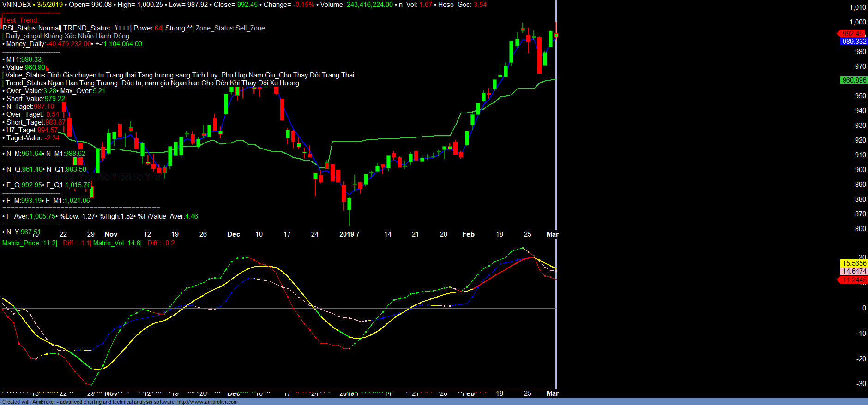Click the Mar label below the oscillator pane

click(x=552, y=393)
